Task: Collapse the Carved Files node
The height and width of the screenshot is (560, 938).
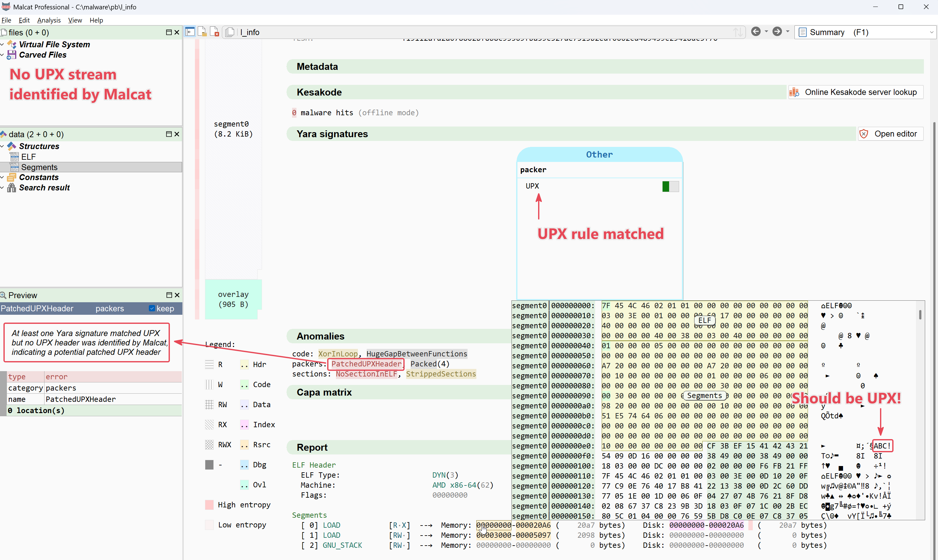Action: [2, 55]
